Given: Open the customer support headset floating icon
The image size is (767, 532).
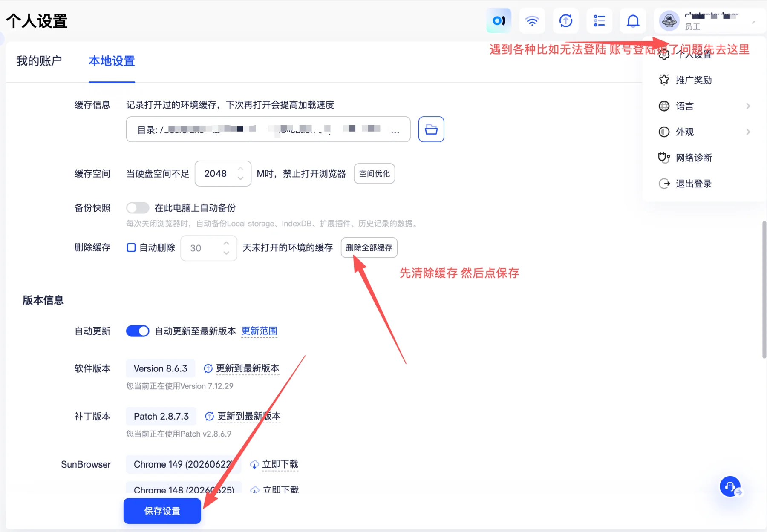Looking at the screenshot, I should 730,486.
